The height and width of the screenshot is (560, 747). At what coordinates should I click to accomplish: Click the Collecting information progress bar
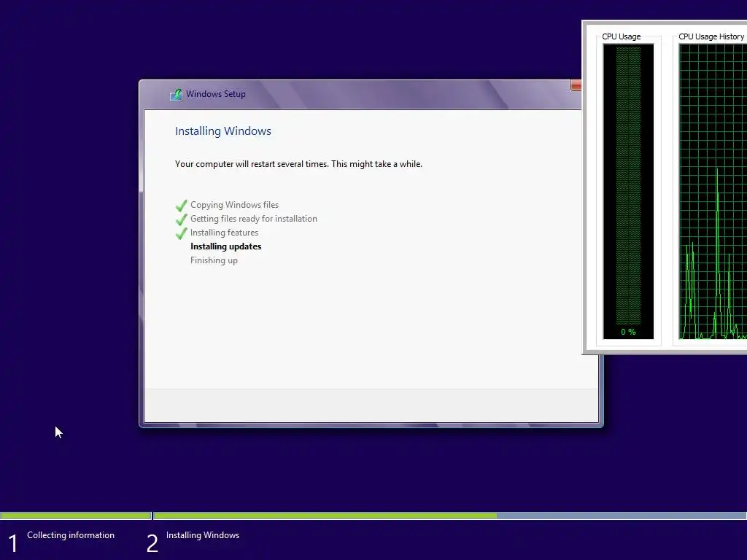coord(76,516)
